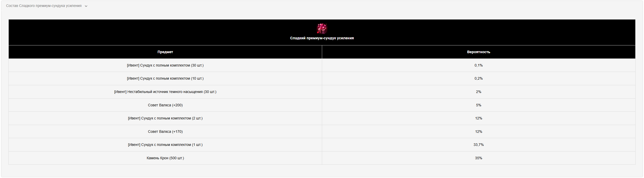Click the 2% probability value
The width and height of the screenshot is (644, 178).
click(x=478, y=92)
